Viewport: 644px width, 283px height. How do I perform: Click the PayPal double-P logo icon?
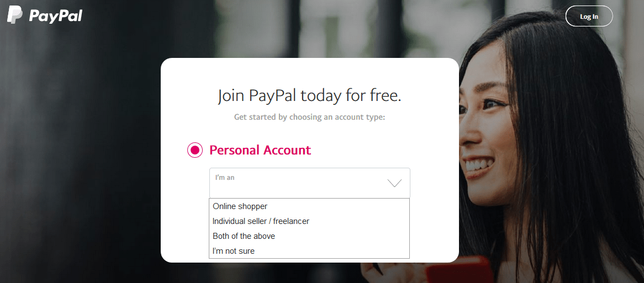pos(15,15)
